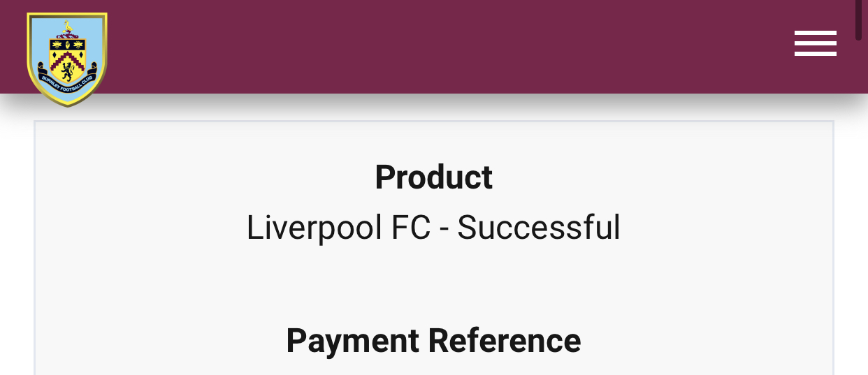Screen dimensions: 868x375
Task: Tap the top bar of hamburger icon
Action: point(815,33)
